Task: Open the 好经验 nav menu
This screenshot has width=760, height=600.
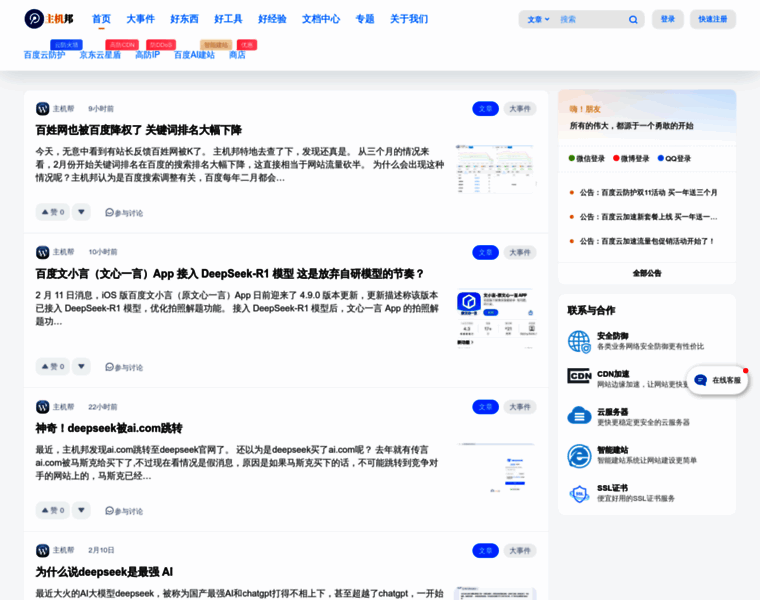Action: pyautogui.click(x=272, y=19)
